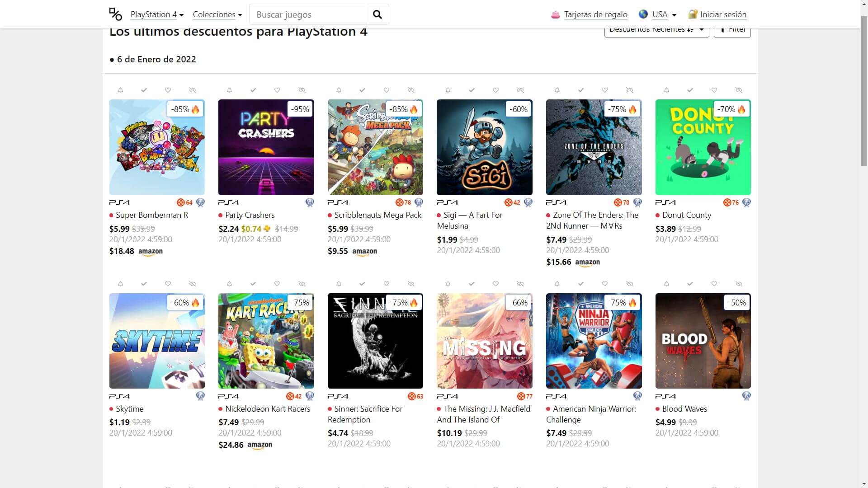The width and height of the screenshot is (868, 488).
Task: Open Tarjetas de regalo page
Action: click(x=595, y=14)
